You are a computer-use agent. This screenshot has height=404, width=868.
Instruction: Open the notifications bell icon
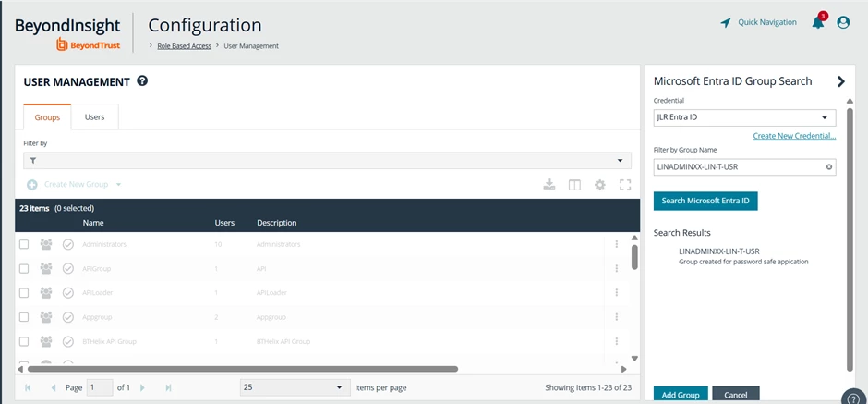tap(818, 22)
